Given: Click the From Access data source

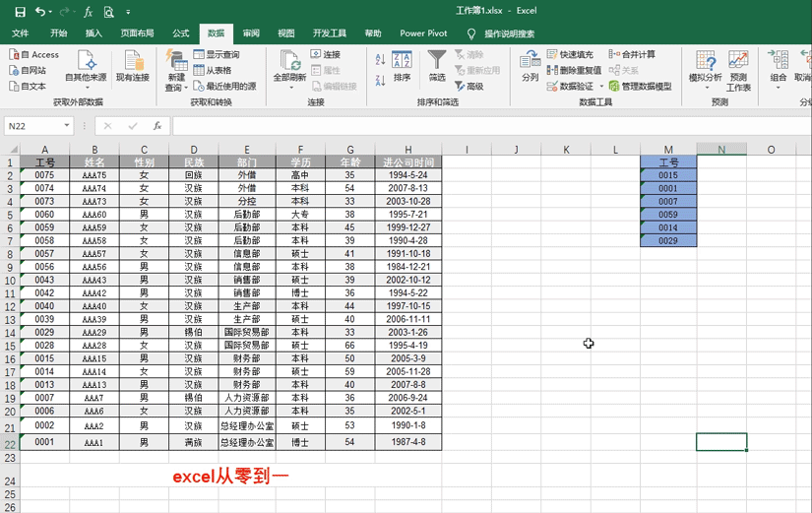Looking at the screenshot, I should [x=33, y=55].
